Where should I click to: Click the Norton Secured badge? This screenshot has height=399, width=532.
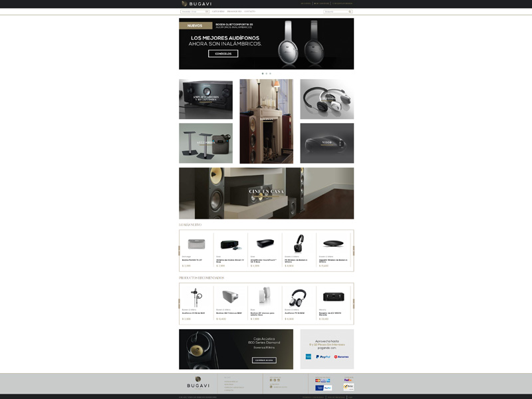click(x=348, y=386)
